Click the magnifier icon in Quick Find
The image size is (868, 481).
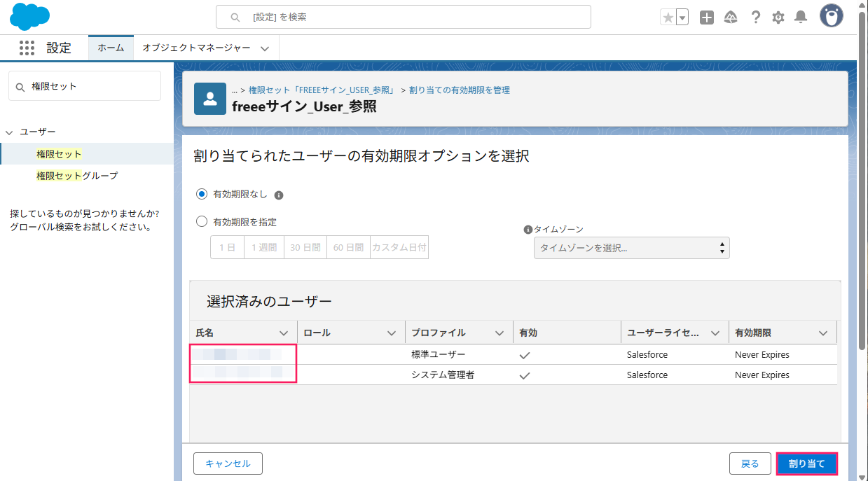pos(20,86)
